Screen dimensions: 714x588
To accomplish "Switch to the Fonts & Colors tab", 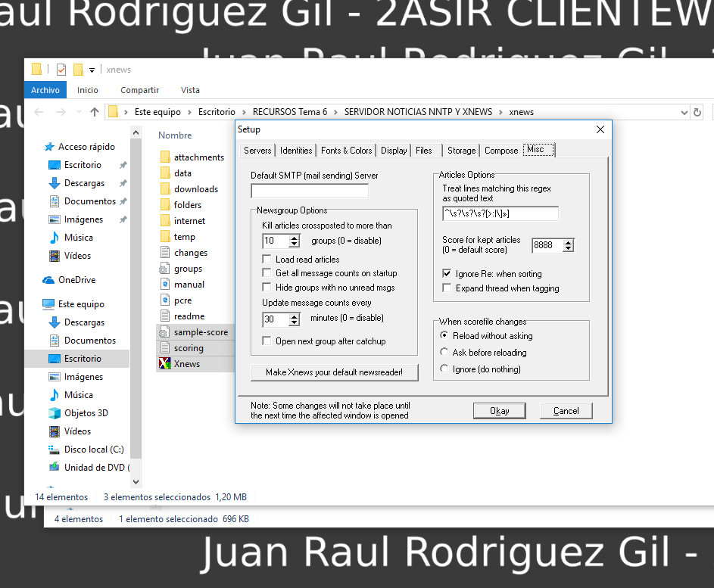I will click(x=347, y=150).
